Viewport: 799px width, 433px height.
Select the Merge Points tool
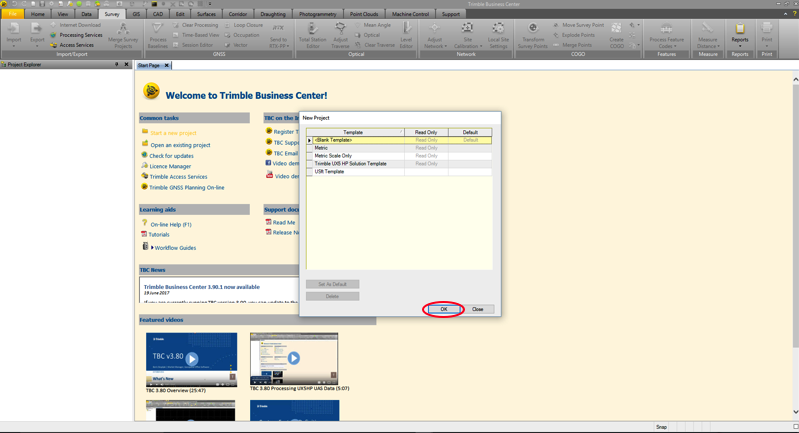[572, 45]
